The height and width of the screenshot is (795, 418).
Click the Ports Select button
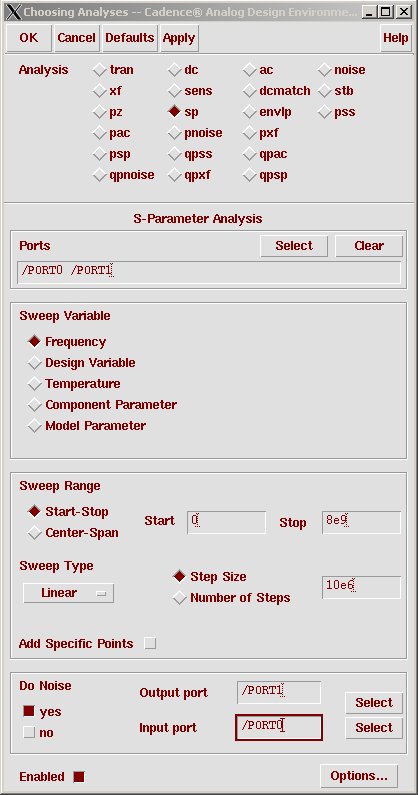(294, 246)
